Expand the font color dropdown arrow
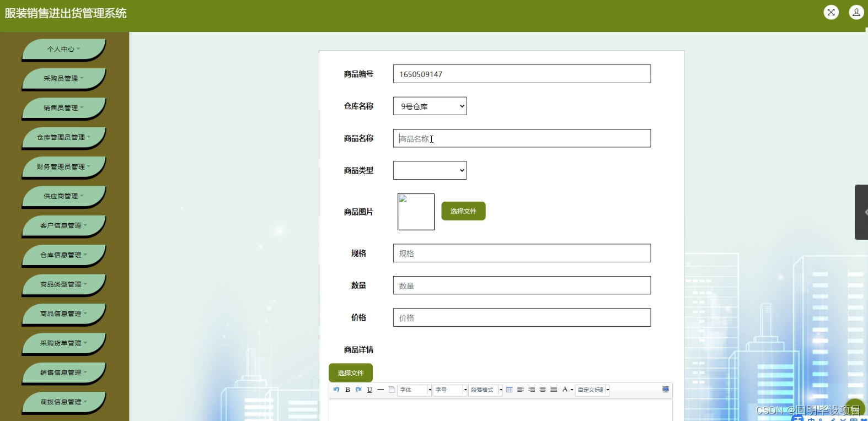 (x=572, y=390)
